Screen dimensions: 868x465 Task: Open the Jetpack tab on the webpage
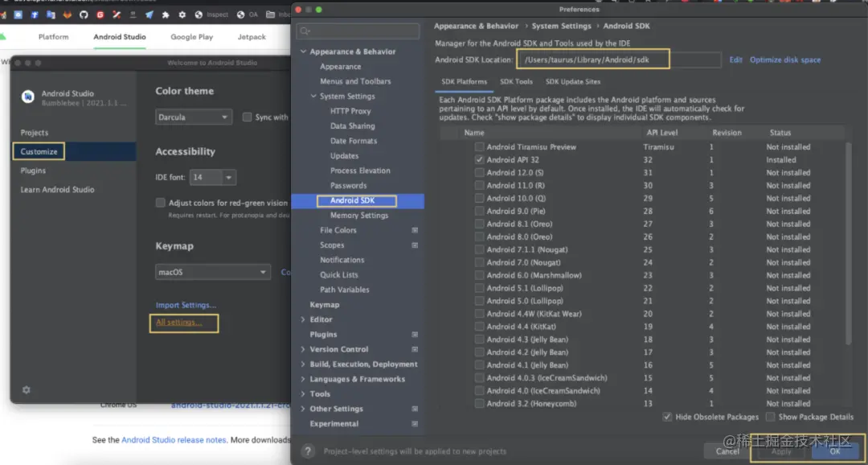[252, 37]
